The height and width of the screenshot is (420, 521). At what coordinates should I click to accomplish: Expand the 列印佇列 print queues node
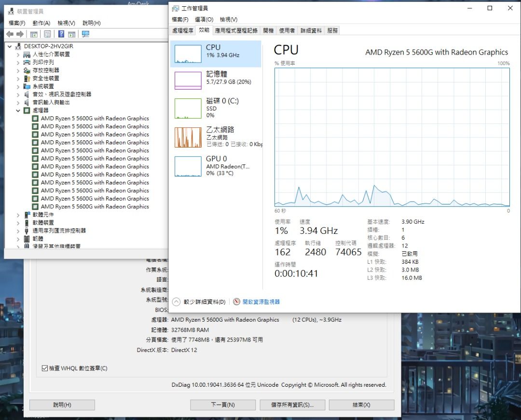tap(18, 63)
